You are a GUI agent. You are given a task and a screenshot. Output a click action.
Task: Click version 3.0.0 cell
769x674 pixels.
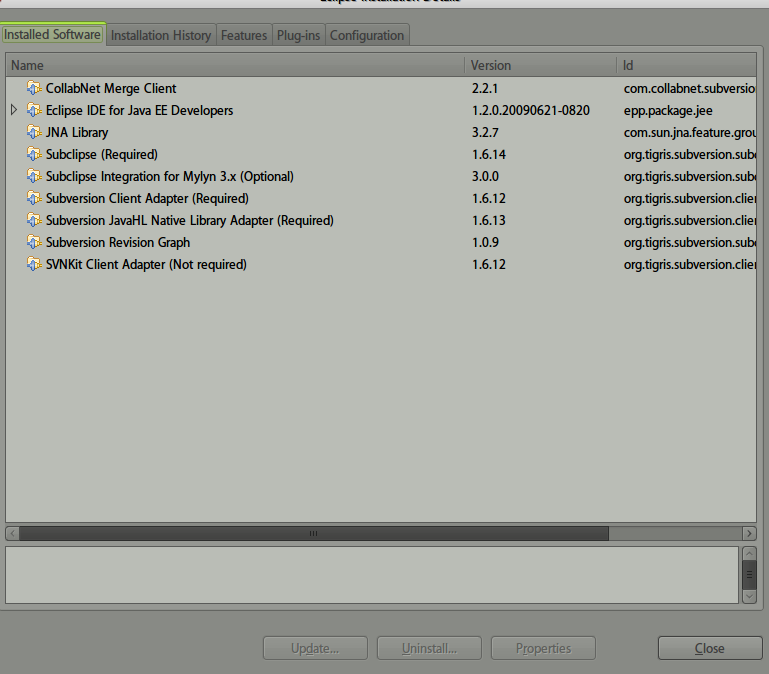click(485, 176)
